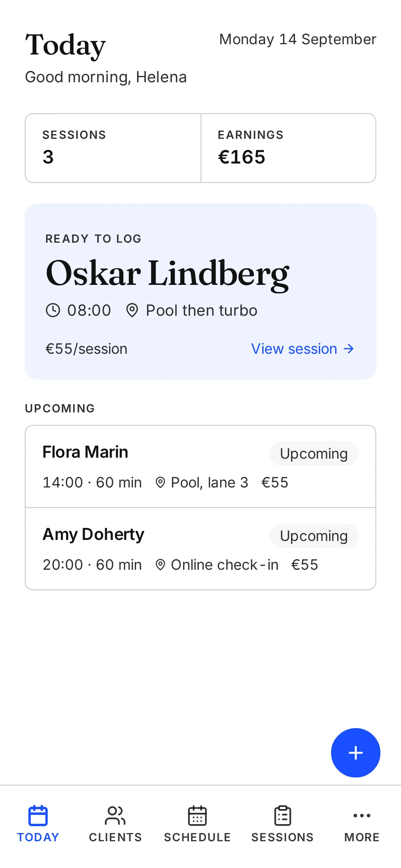Screen dimensions: 401x868
Task: Open Amy Doherty's upcoming session
Action: (x=200, y=549)
